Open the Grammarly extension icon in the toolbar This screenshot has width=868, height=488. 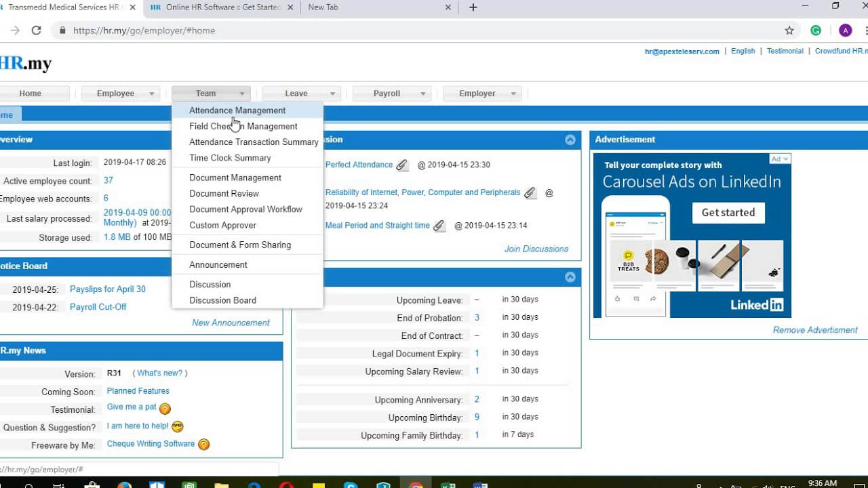pyautogui.click(x=816, y=30)
